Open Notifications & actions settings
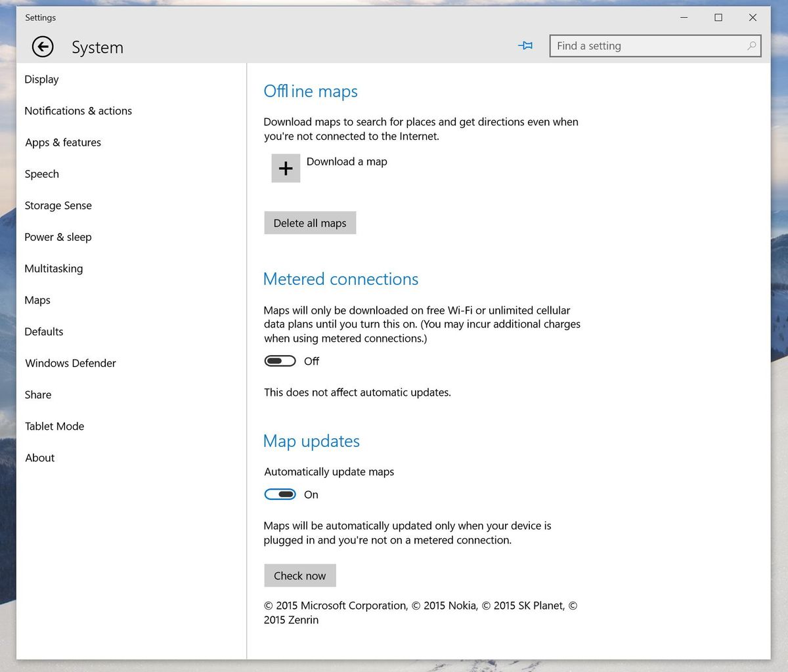 point(77,110)
